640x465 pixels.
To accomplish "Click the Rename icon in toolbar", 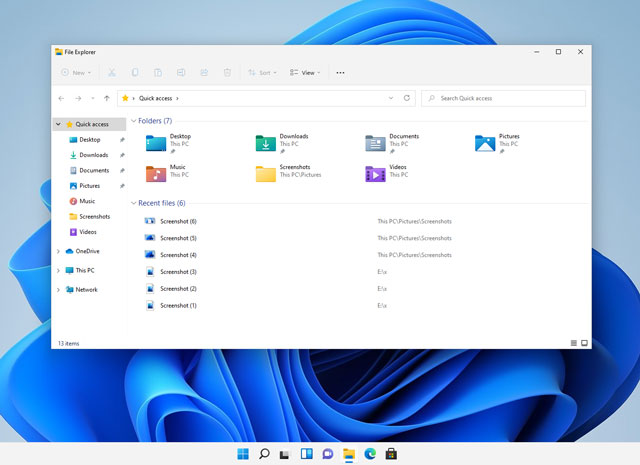I will pyautogui.click(x=181, y=73).
